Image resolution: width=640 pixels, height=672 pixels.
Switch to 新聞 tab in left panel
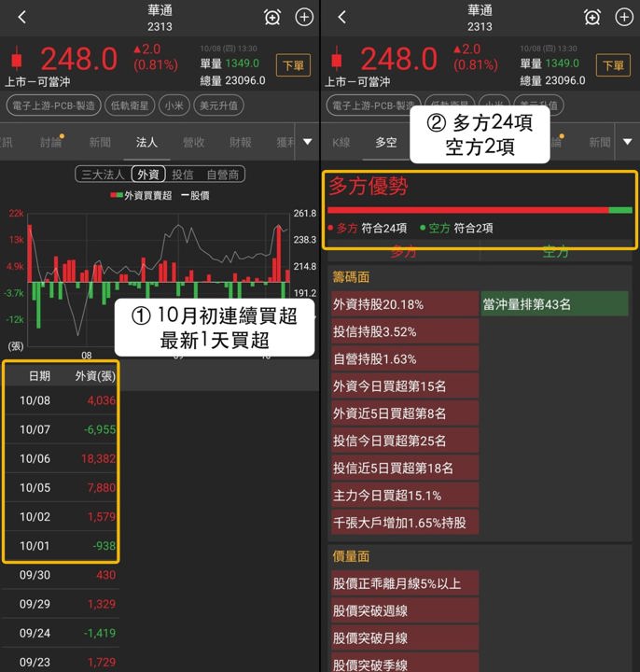coord(100,142)
